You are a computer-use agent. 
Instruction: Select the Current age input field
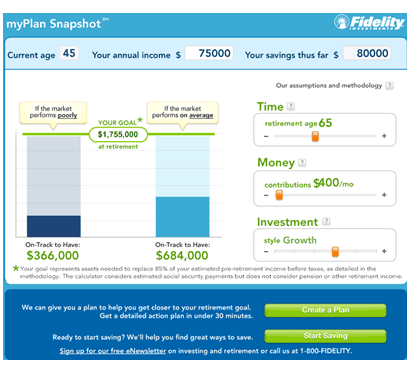[x=69, y=53]
